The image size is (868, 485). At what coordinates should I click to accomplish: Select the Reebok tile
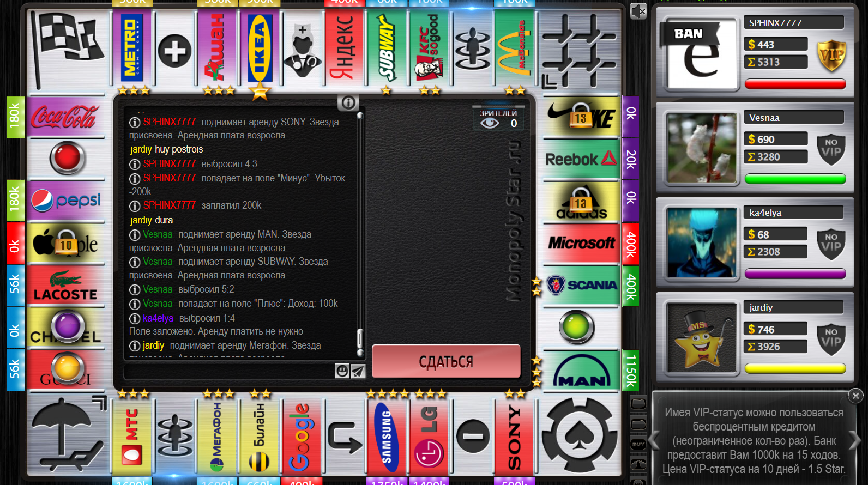coord(582,159)
